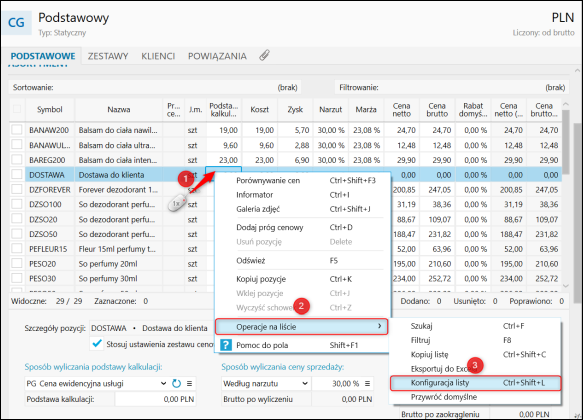Switch to the ZESTAWY tab
Viewport: 583px width, 420px height.
[108, 56]
